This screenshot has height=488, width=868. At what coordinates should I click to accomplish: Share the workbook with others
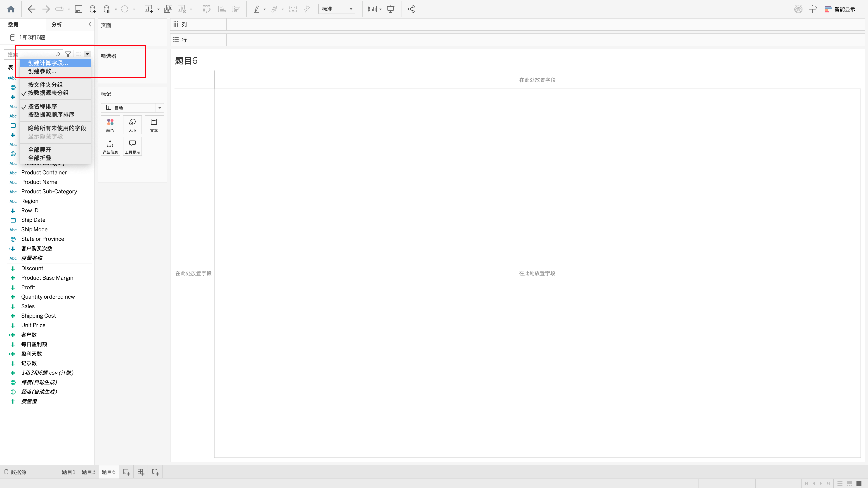(411, 9)
